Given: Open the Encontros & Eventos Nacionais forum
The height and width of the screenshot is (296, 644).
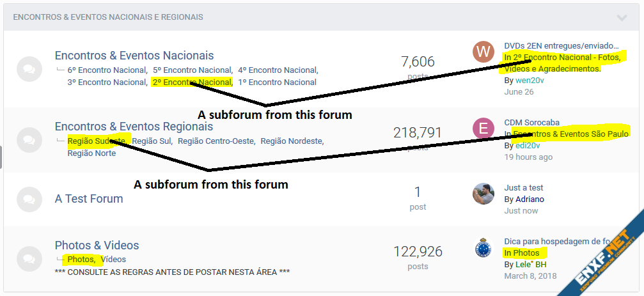Looking at the screenshot, I should pos(134,56).
